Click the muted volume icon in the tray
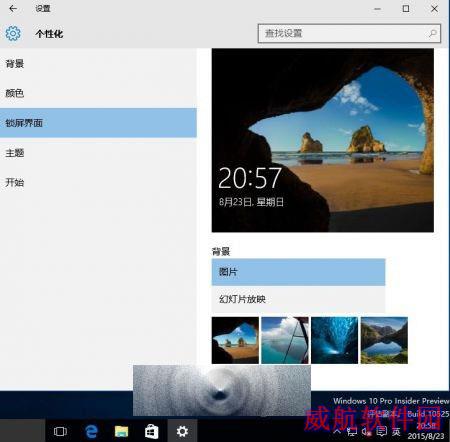This screenshot has width=450, height=442. point(366,432)
